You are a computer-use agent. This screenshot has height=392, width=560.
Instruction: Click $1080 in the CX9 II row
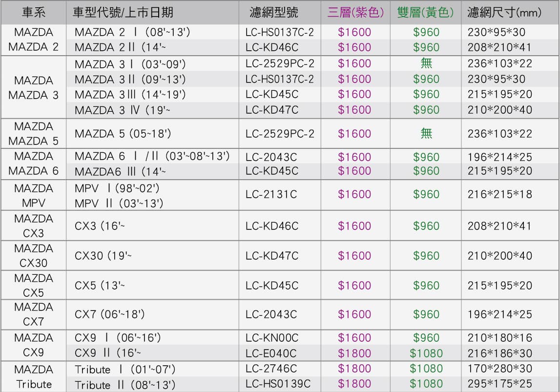(426, 353)
